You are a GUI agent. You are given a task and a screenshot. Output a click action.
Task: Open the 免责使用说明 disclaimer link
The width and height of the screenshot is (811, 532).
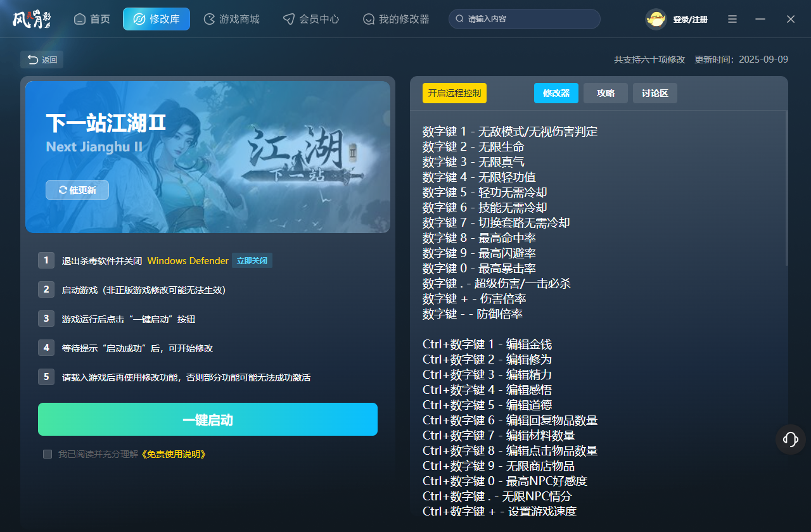173,454
